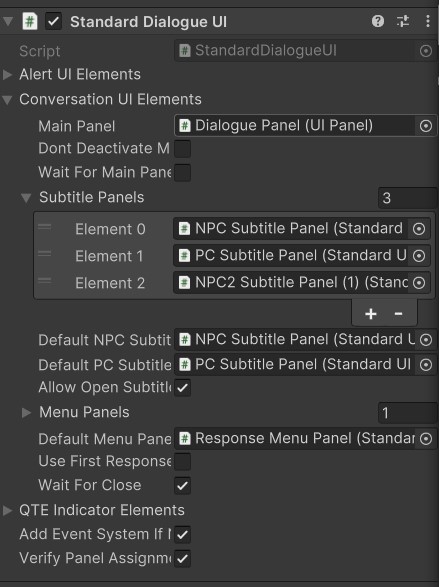Add a subtitle panel element with plus button

[x=371, y=314]
